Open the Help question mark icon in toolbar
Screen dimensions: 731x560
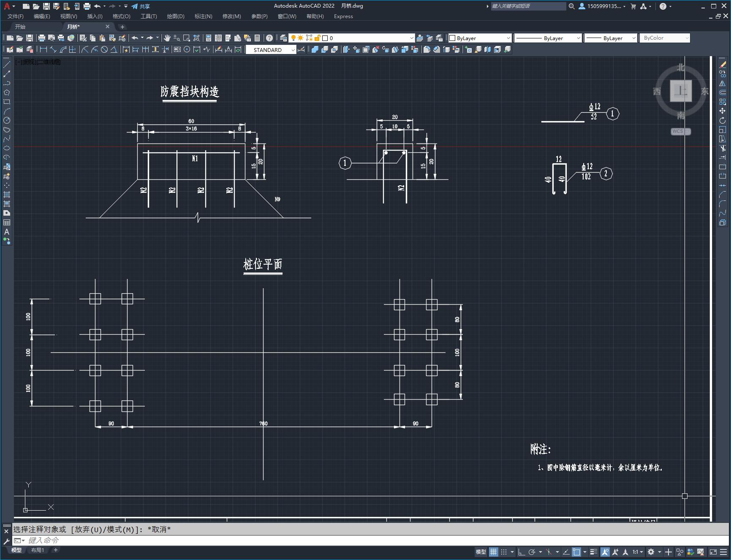click(x=269, y=38)
